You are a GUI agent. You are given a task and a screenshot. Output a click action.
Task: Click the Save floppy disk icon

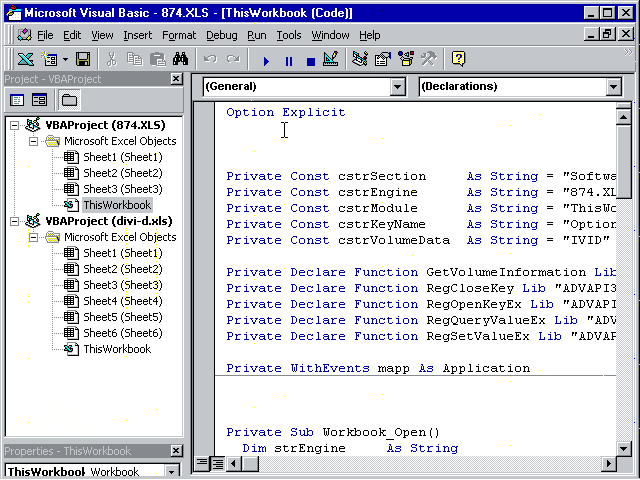tap(83, 60)
